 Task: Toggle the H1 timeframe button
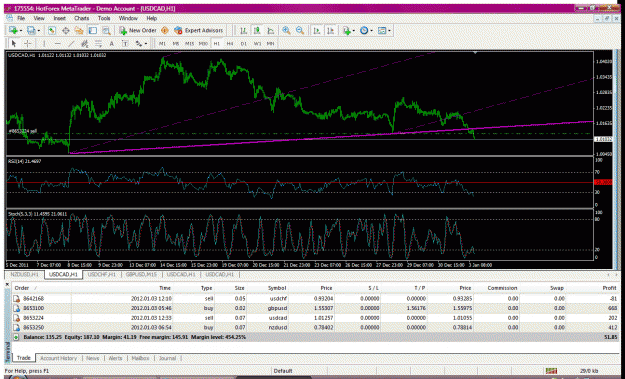216,43
